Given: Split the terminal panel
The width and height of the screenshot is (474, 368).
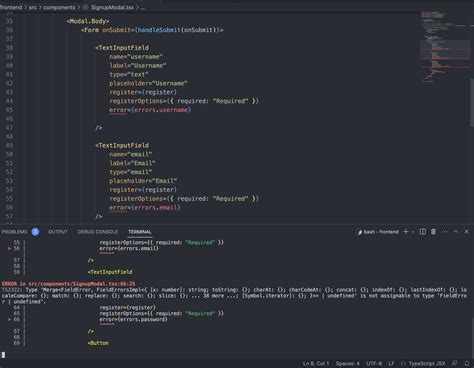Looking at the screenshot, I should pos(423,232).
